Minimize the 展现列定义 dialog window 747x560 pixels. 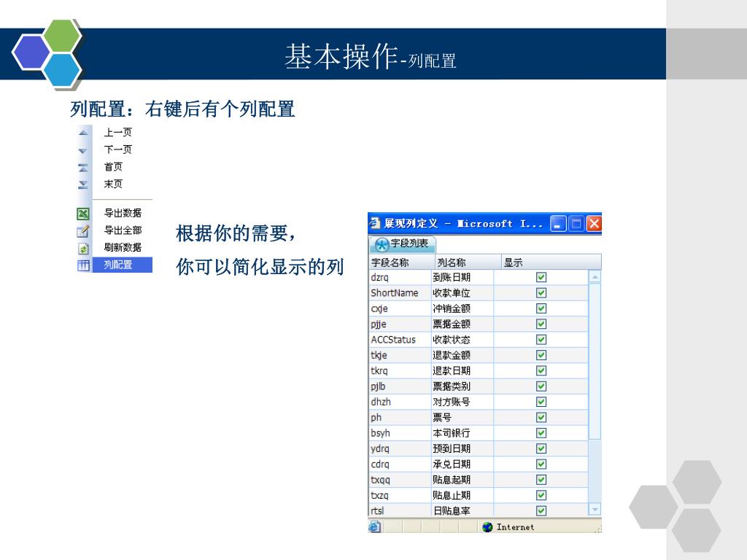click(558, 223)
